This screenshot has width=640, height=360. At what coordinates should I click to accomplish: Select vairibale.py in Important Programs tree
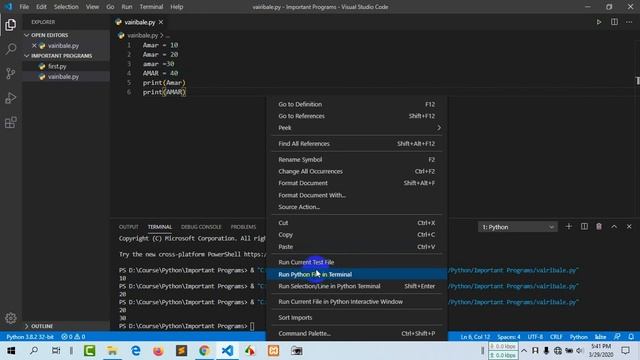click(x=66, y=76)
